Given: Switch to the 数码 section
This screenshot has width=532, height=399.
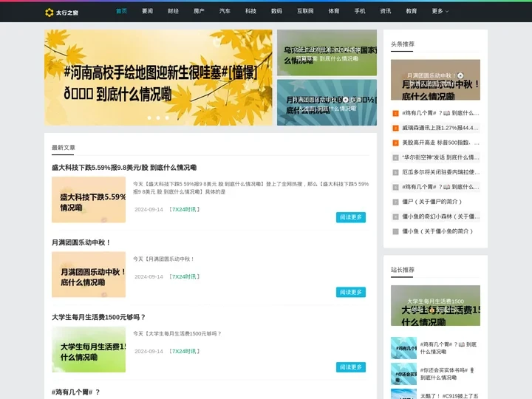Looking at the screenshot, I should tap(276, 11).
